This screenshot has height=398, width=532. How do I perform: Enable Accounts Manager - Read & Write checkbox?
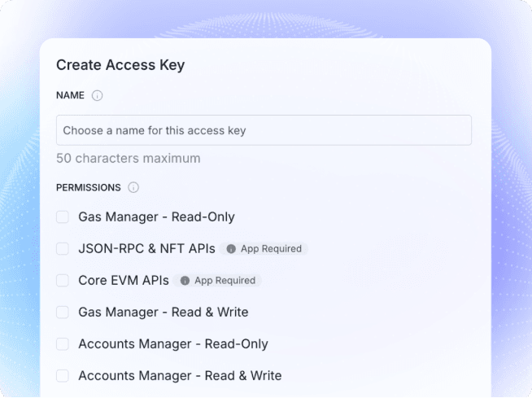63,376
